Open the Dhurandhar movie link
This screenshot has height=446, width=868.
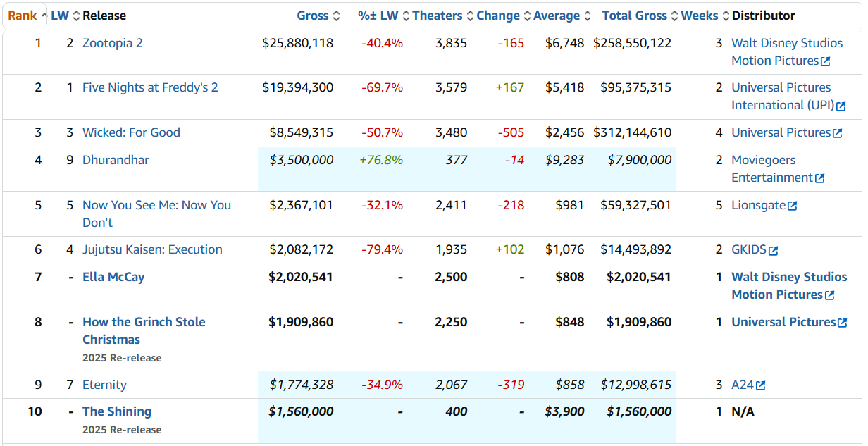[x=116, y=160]
